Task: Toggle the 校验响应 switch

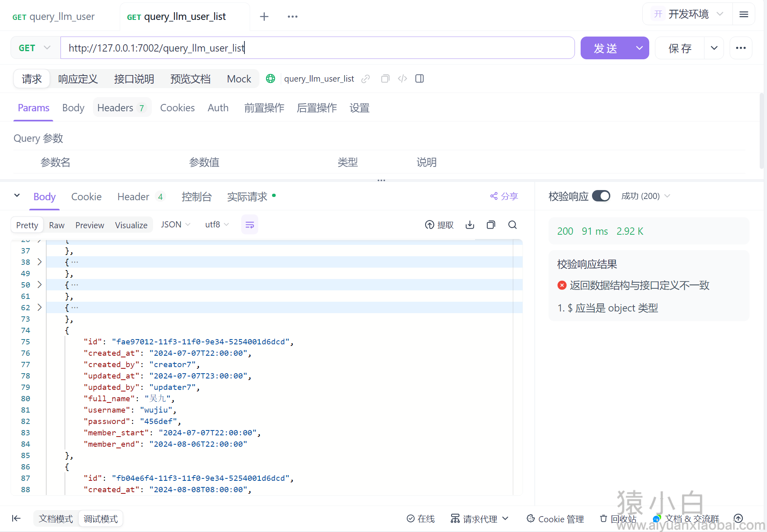Action: tap(601, 196)
